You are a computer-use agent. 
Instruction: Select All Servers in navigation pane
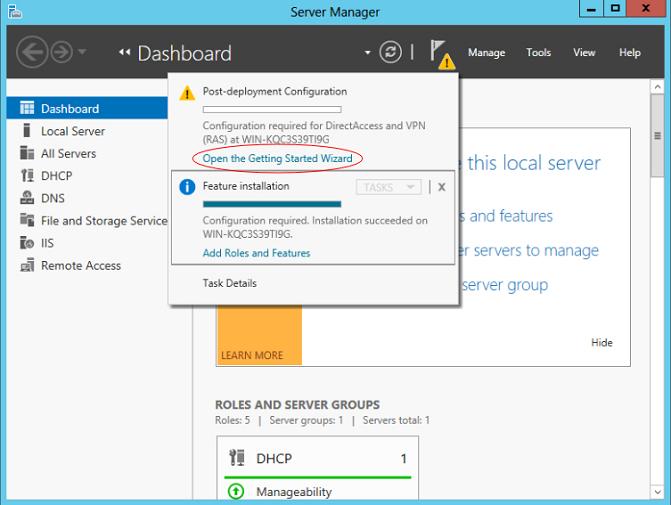coord(68,153)
